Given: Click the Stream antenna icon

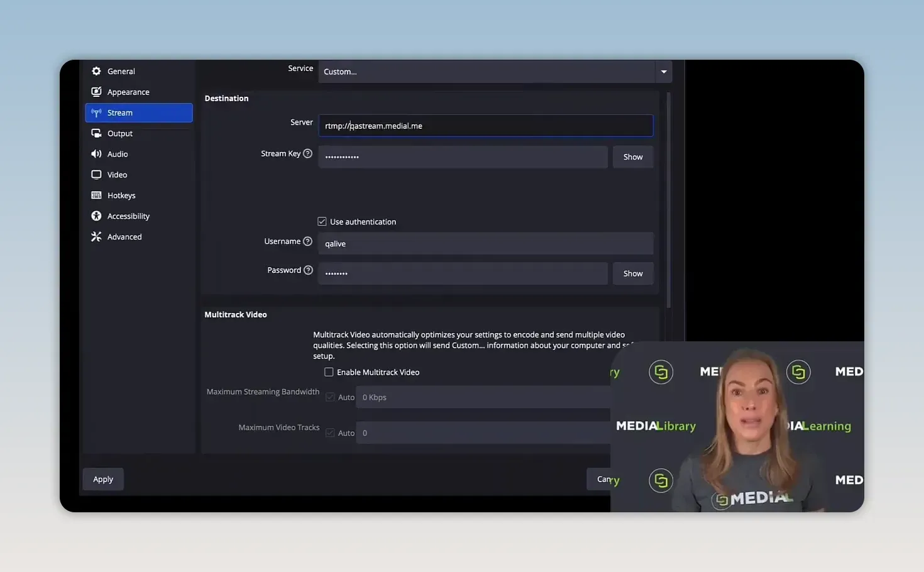Looking at the screenshot, I should [96, 113].
